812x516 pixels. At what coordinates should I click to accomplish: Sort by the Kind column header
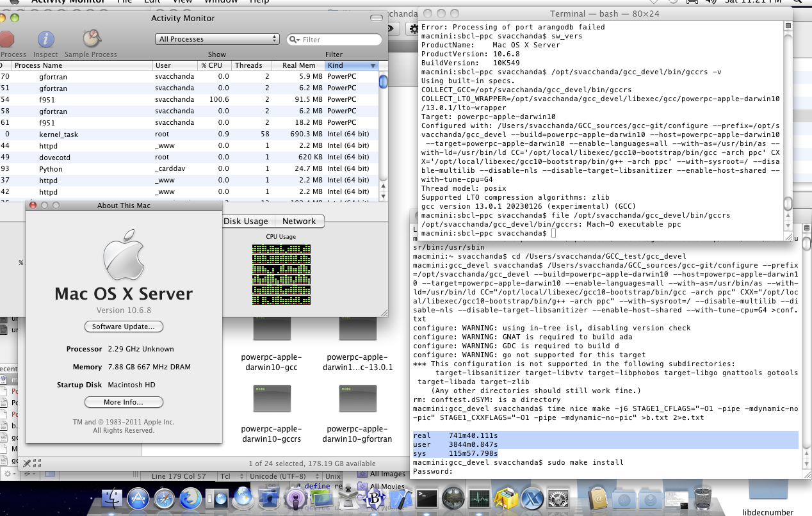tap(352, 65)
